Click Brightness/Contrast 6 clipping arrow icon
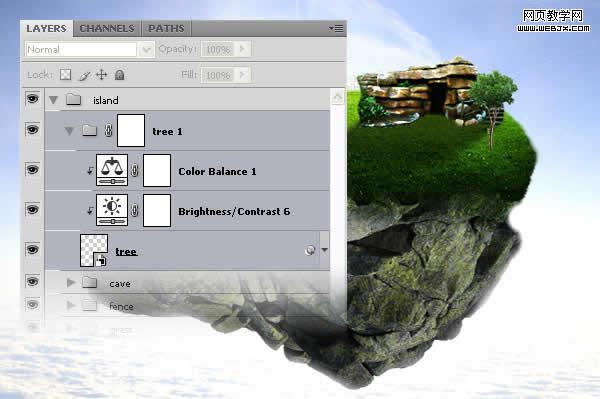 click(x=90, y=210)
